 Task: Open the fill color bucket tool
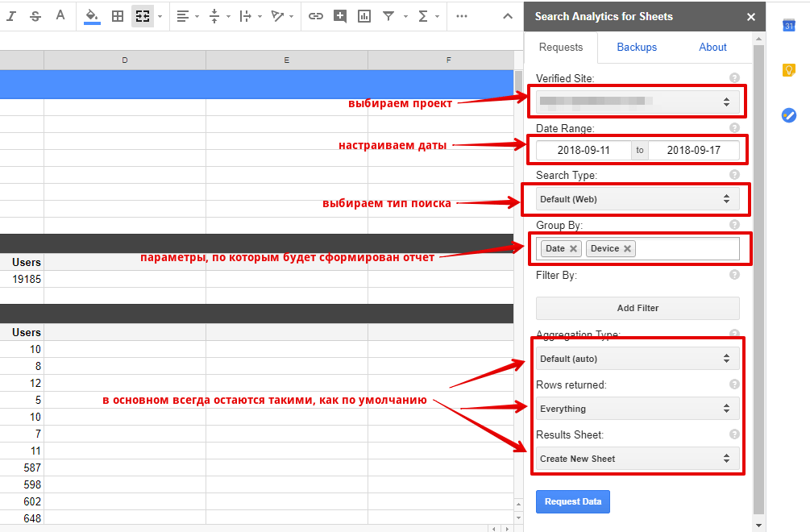(x=92, y=16)
